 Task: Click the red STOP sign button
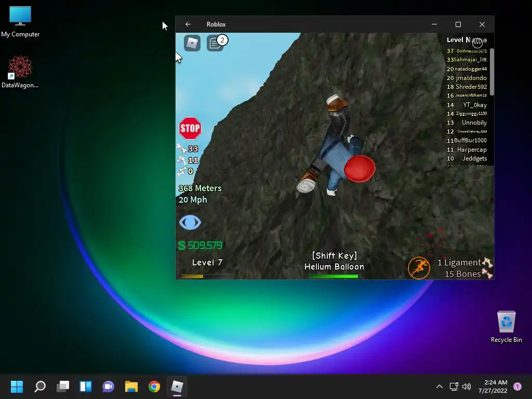(190, 128)
